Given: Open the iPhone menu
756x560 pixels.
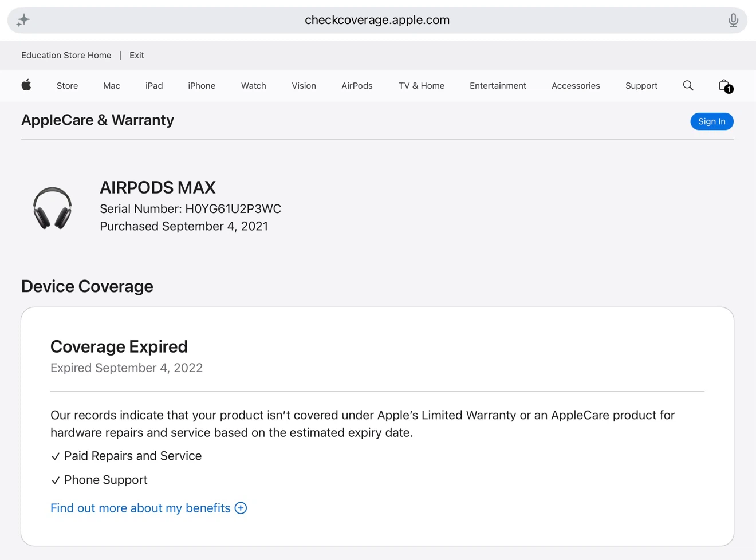Looking at the screenshot, I should point(202,86).
